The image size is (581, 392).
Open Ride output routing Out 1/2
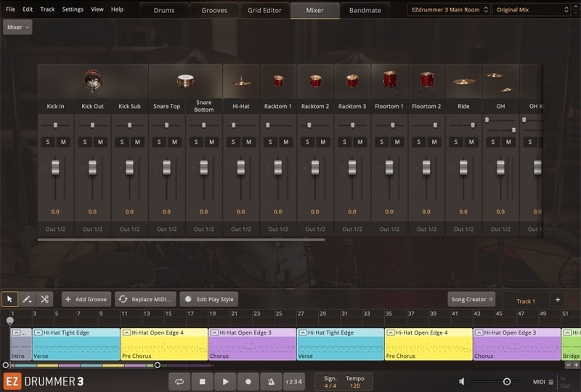463,229
